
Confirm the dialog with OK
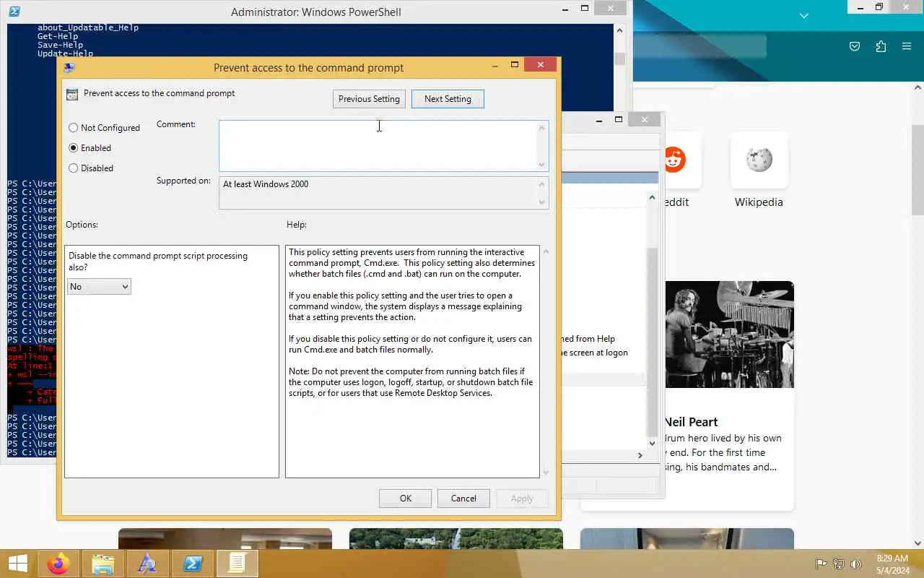click(x=406, y=499)
